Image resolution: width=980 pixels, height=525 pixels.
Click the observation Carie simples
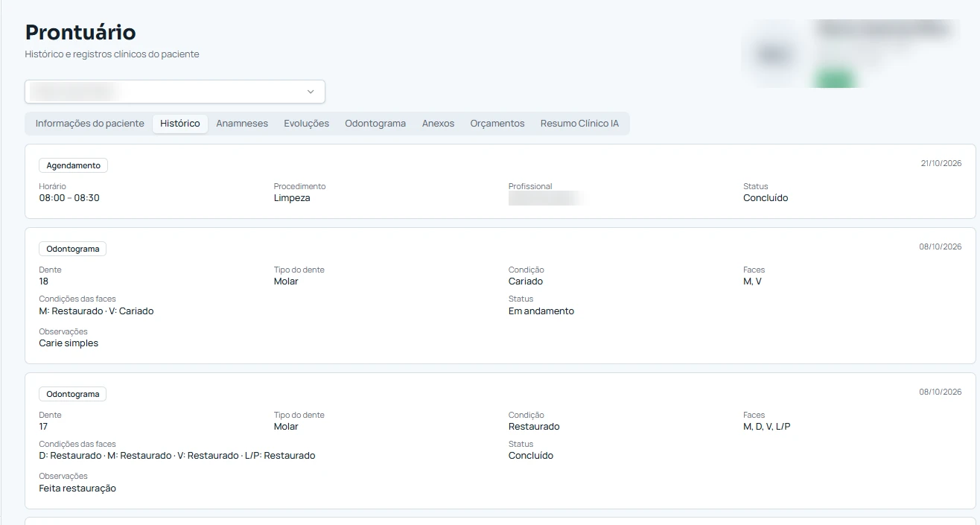click(x=69, y=343)
